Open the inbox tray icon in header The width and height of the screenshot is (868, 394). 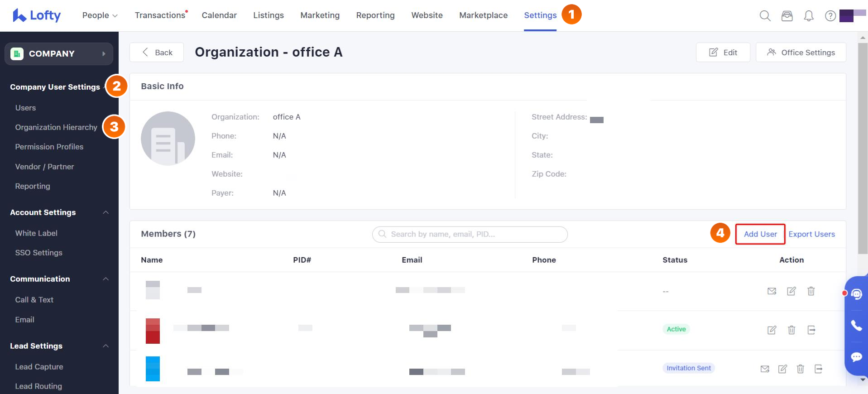point(787,16)
